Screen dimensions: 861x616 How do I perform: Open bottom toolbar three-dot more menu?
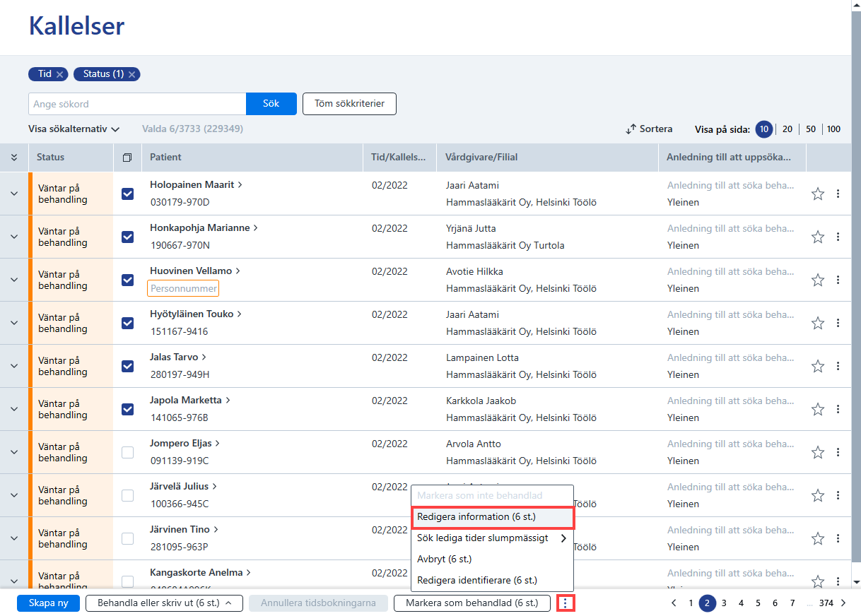click(565, 603)
